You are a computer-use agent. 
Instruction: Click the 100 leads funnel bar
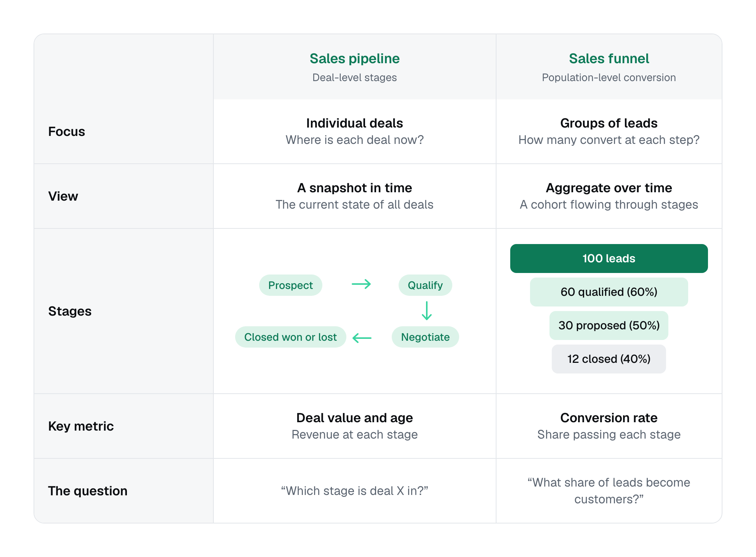(609, 259)
